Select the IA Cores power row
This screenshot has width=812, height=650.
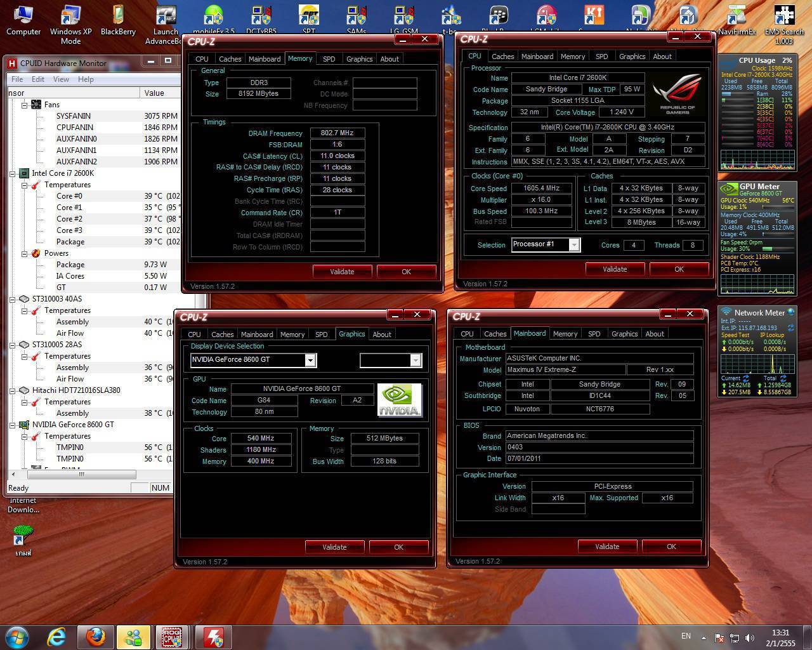tap(94, 276)
